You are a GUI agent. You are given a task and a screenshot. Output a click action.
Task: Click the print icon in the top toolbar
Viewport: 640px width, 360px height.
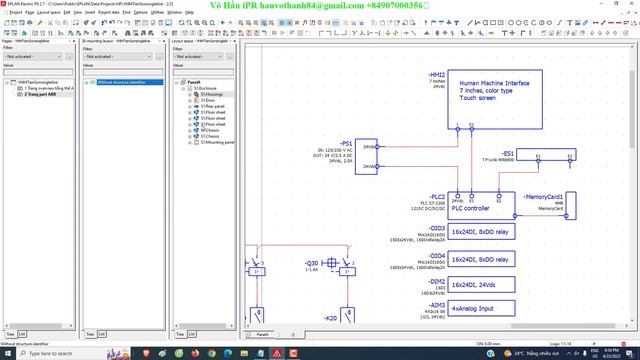29,23
